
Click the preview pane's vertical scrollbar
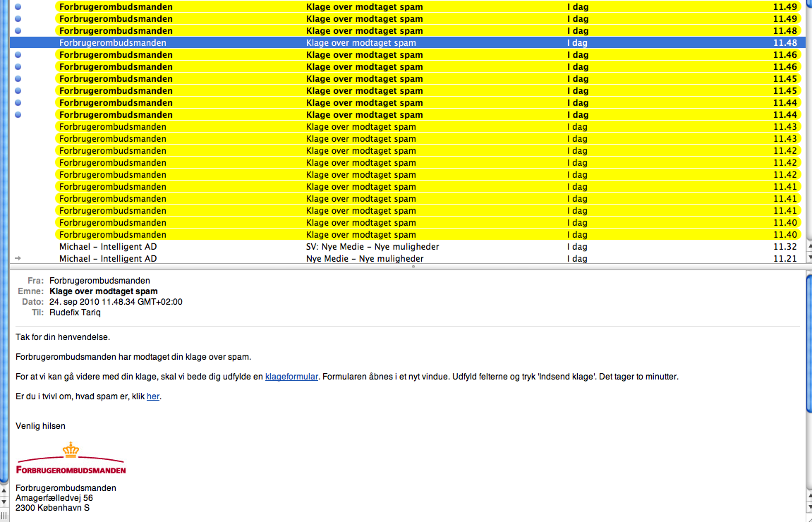pyautogui.click(x=808, y=395)
